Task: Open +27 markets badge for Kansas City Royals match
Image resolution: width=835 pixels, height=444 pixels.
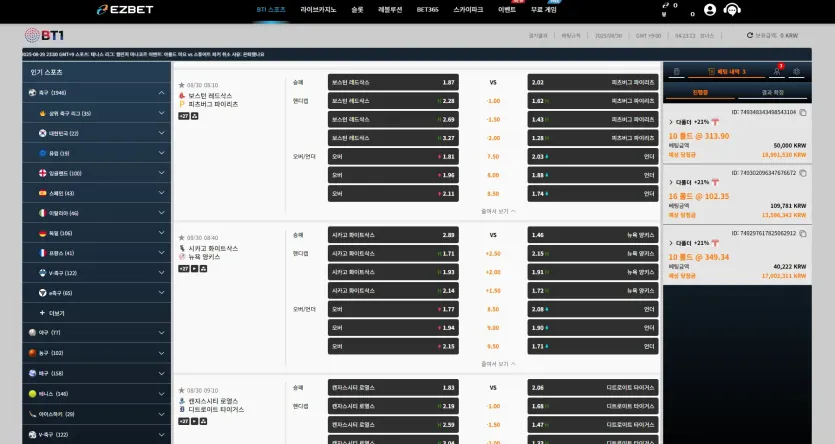Action: point(184,421)
